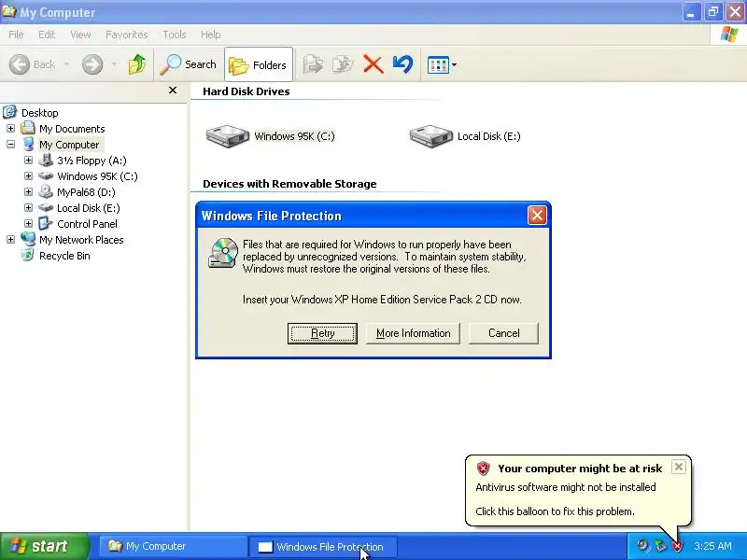Viewport: 747px width, 560px height.
Task: Select the Recycle Bin tree icon
Action: tap(28, 255)
